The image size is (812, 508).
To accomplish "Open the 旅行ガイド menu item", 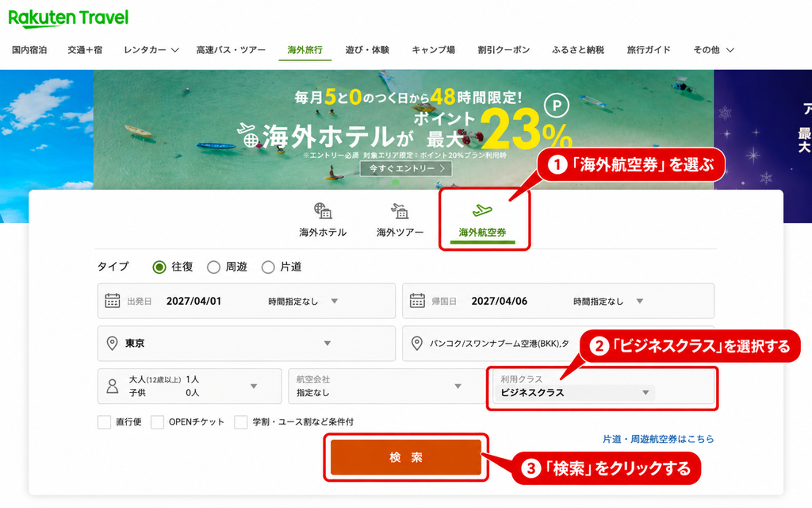I will point(649,50).
